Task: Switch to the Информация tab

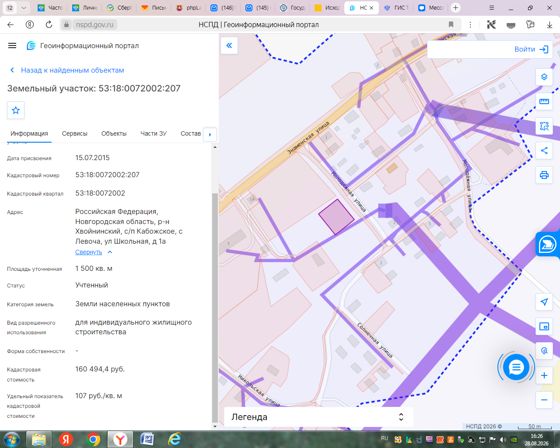Action: coord(29,134)
